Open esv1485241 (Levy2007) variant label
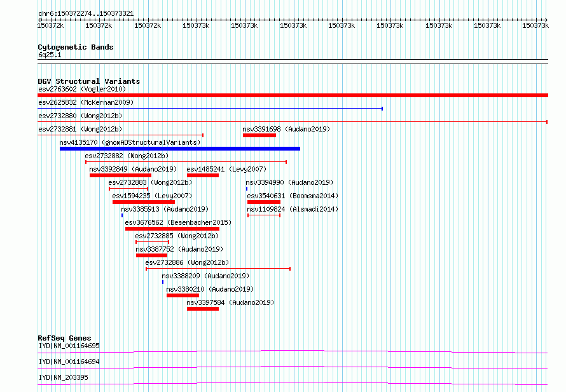The height and width of the screenshot is (392, 566). [226, 169]
